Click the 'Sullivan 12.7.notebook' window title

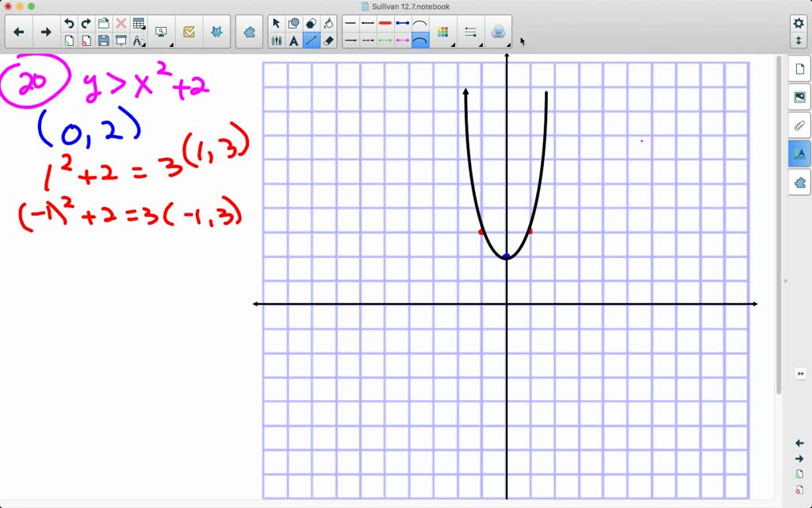(410, 6)
